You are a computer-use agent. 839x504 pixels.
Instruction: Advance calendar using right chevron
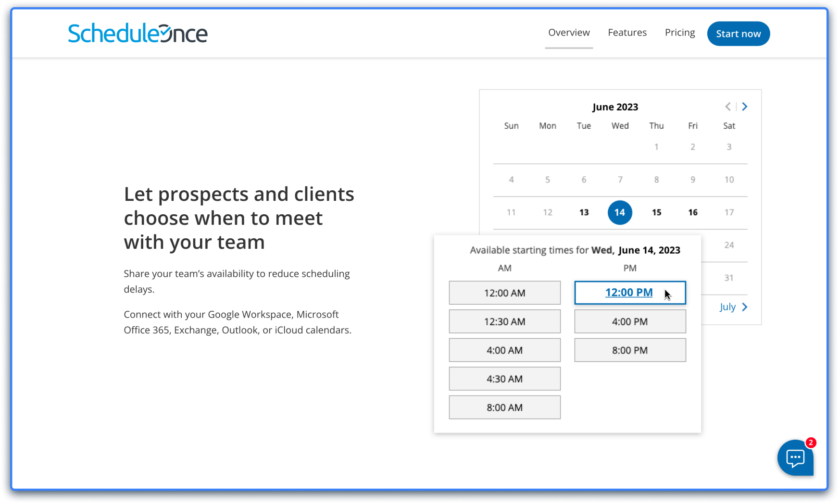[x=744, y=106]
